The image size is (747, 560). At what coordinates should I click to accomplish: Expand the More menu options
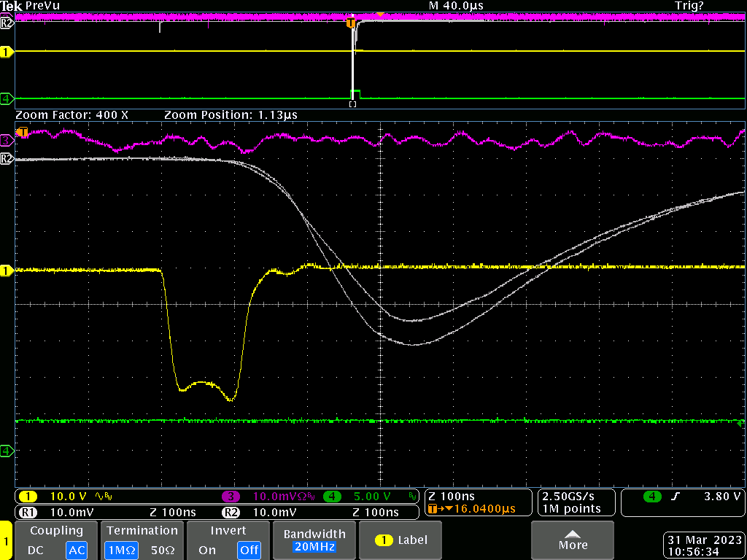tap(573, 540)
